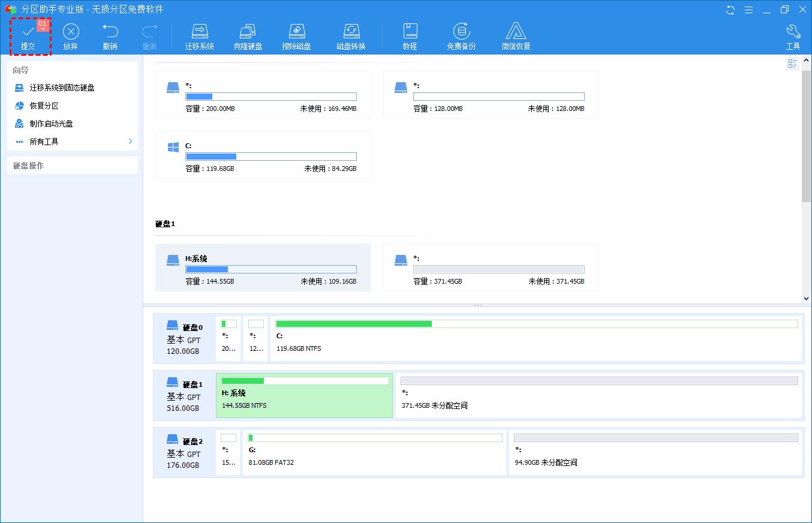This screenshot has width=812, height=523.
Task: Expand the 所有工具 (All Tools) chevron
Action: (130, 142)
